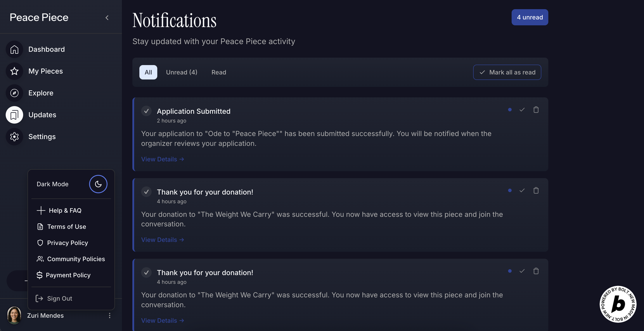Click the Dashboard home icon
Screen dimensions: 644x331
14,50
